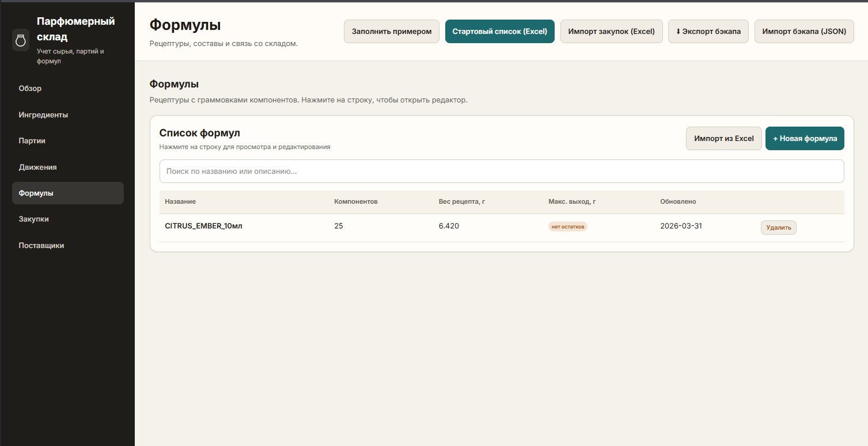Go to Ингредиенты in sidebar

(x=43, y=115)
